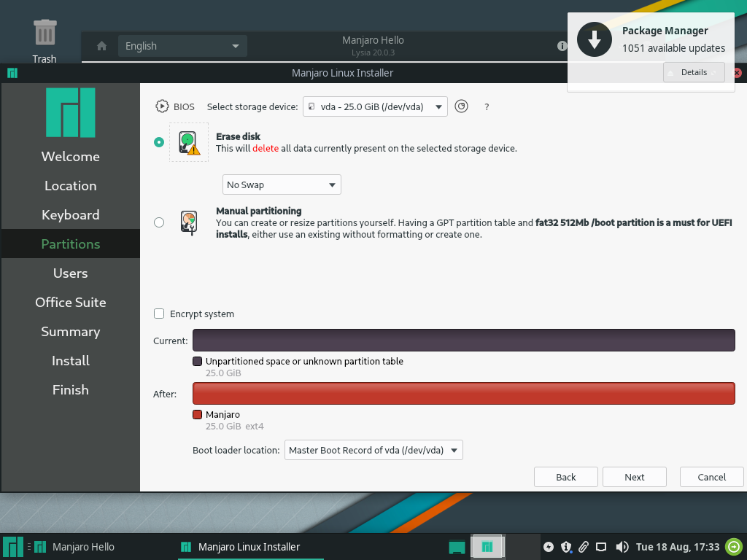Select the Manual partitioning radio button
This screenshot has height=560, width=747.
click(159, 222)
